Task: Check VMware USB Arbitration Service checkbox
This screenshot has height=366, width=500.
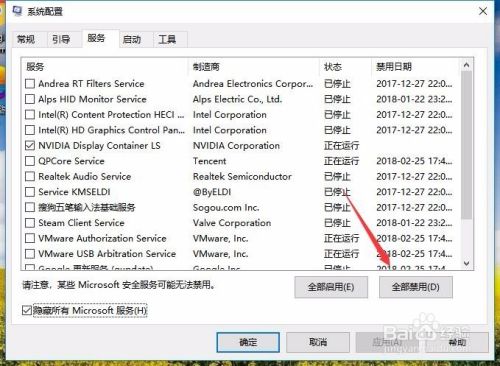Action: [30, 254]
